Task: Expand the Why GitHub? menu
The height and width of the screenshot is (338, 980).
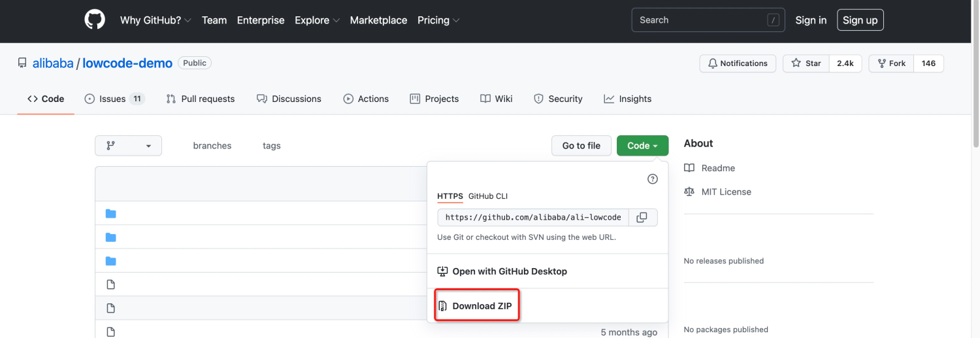Action: 155,20
